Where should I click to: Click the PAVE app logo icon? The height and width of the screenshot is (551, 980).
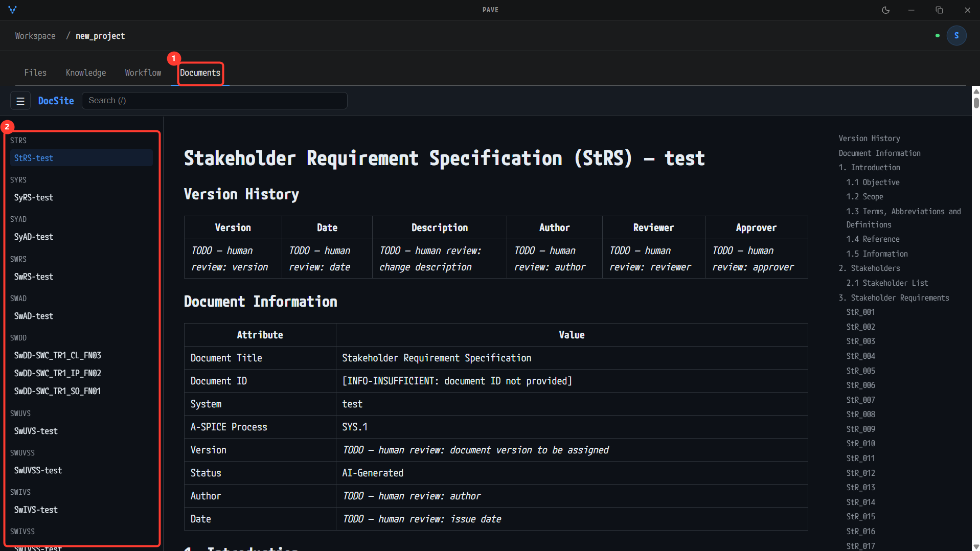[x=13, y=10]
